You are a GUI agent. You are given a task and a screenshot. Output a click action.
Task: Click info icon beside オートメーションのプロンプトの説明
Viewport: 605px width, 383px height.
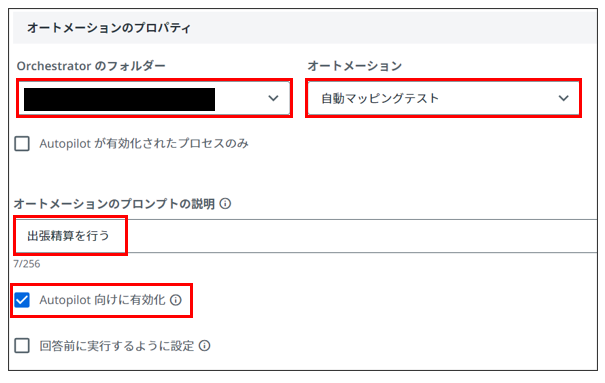(225, 203)
